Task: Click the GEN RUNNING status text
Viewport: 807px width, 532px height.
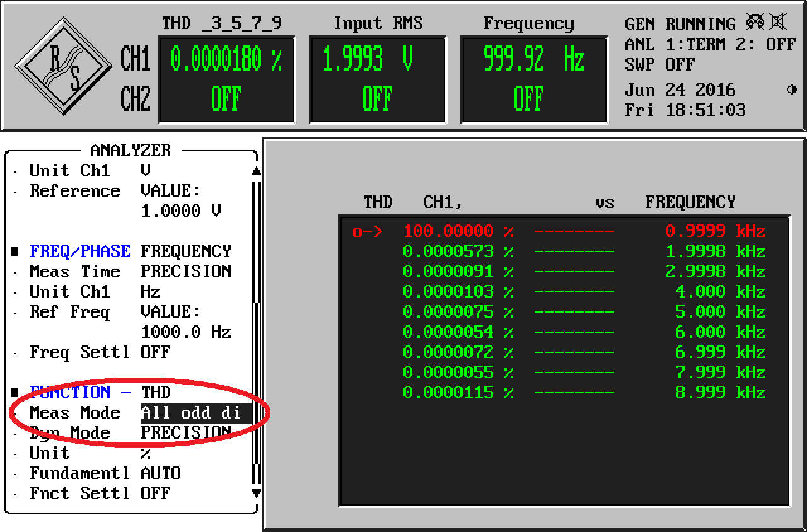Action: (680, 24)
